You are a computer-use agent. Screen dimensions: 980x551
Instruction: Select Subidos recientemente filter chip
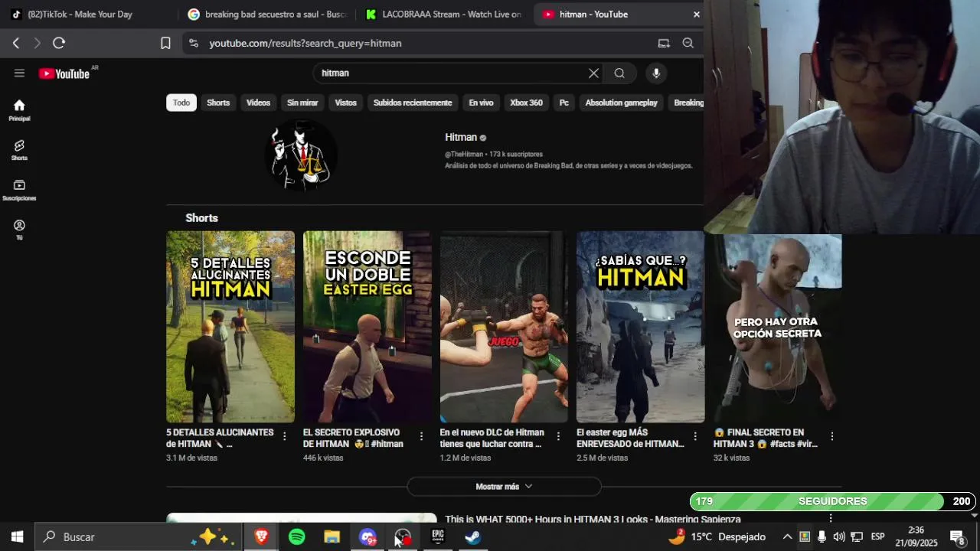pyautogui.click(x=413, y=103)
